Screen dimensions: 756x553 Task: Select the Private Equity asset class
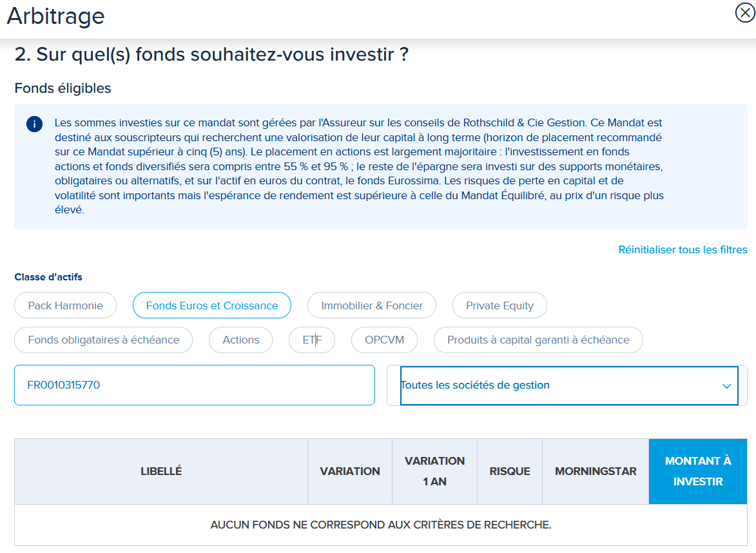click(499, 306)
